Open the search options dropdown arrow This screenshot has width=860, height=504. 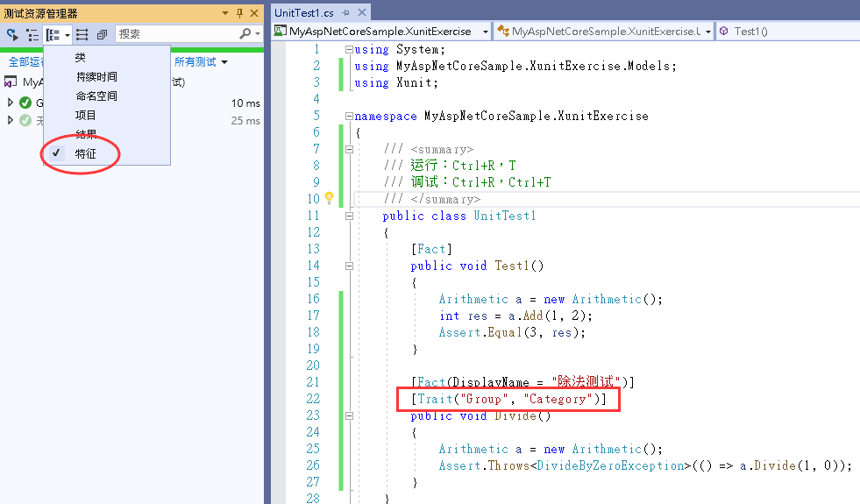pos(257,34)
